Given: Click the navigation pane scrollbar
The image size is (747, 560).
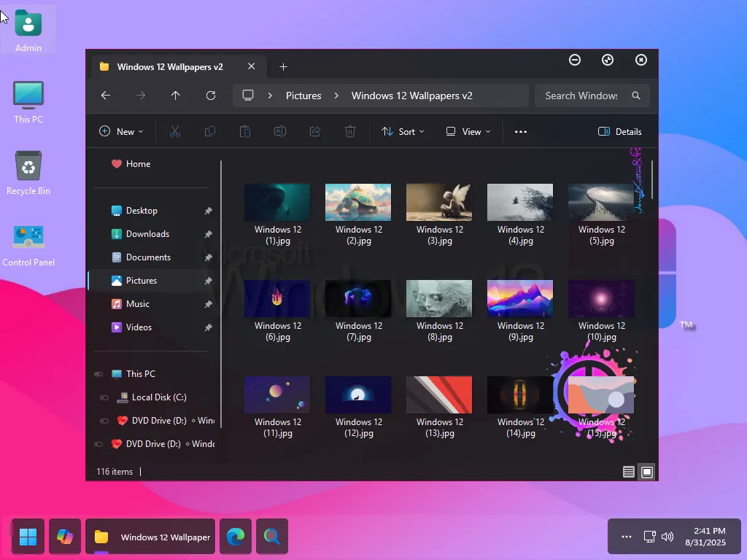Looking at the screenshot, I should 220,294.
